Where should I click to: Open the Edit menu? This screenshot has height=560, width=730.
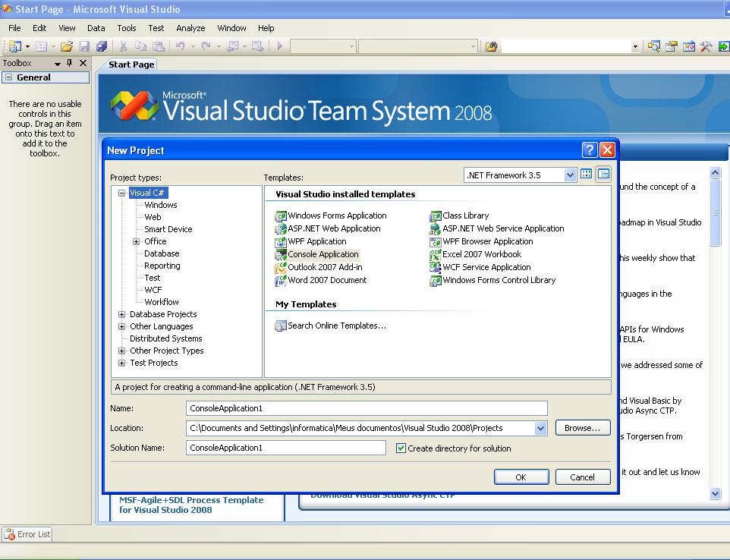[39, 28]
